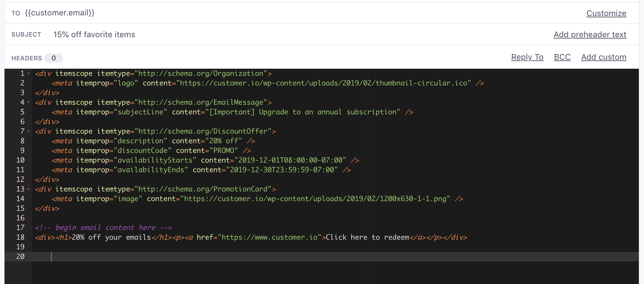
Task: Add a BCC header
Action: point(562,57)
